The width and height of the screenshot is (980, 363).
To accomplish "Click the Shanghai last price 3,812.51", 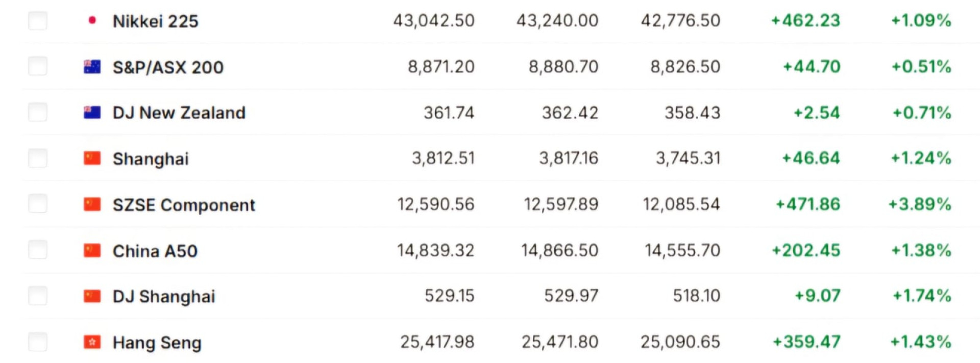I will (443, 159).
